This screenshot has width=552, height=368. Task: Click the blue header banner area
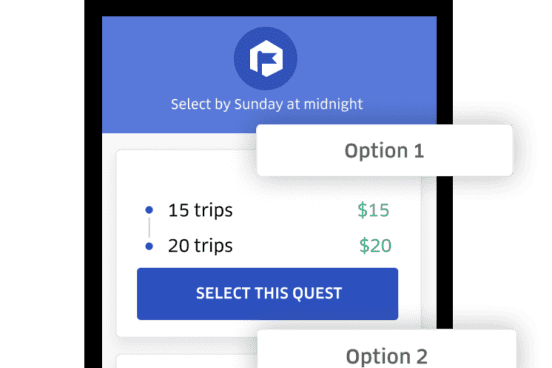(x=269, y=75)
